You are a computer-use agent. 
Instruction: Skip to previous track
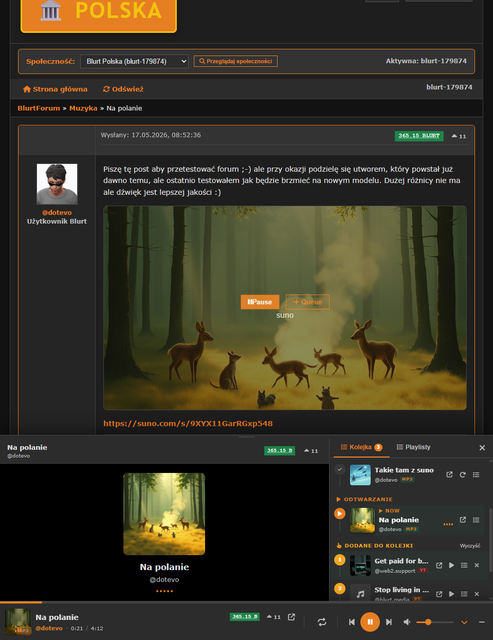click(x=352, y=622)
